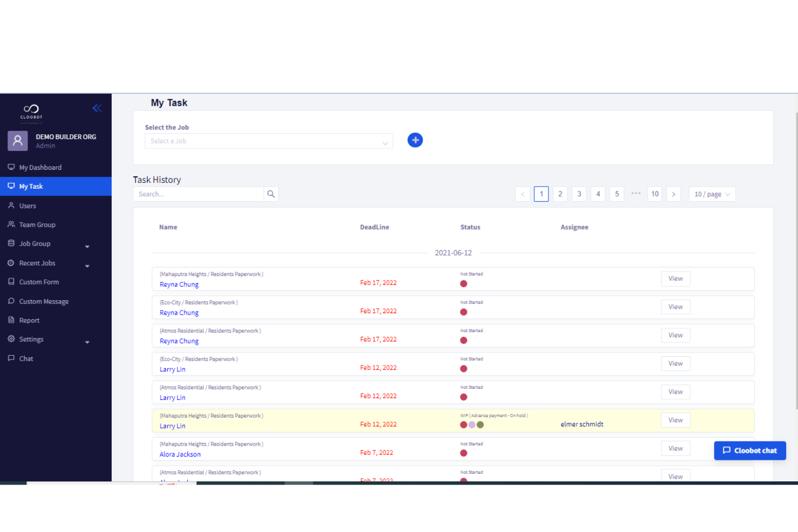Click red status dot of Alora Jackson row

coord(464,453)
